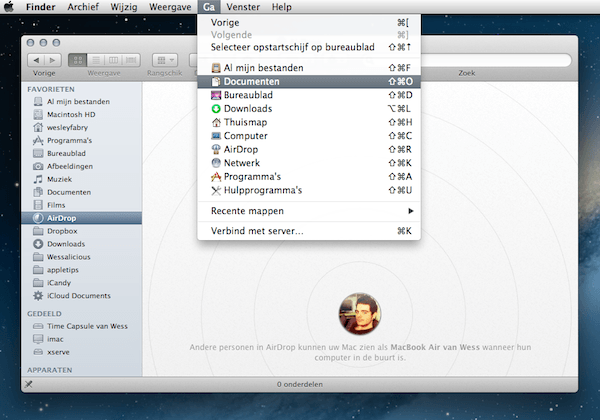Open the Help menu
Screen dimensions: 600x420
(x=282, y=7)
